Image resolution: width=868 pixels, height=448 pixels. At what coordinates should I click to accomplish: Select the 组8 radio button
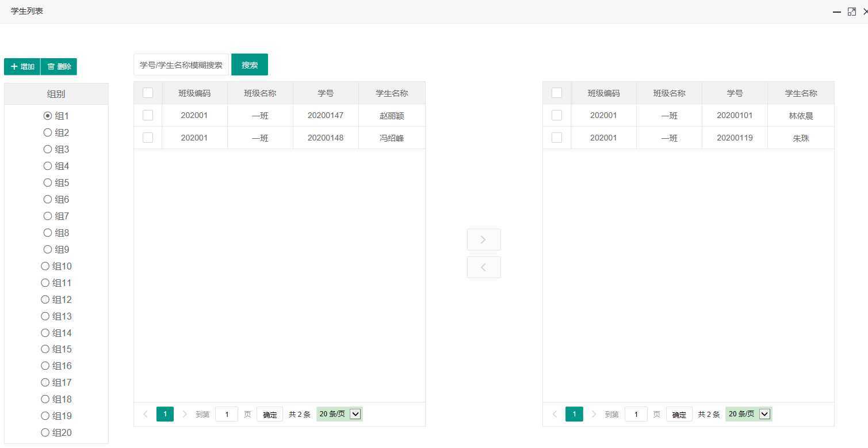tap(48, 233)
